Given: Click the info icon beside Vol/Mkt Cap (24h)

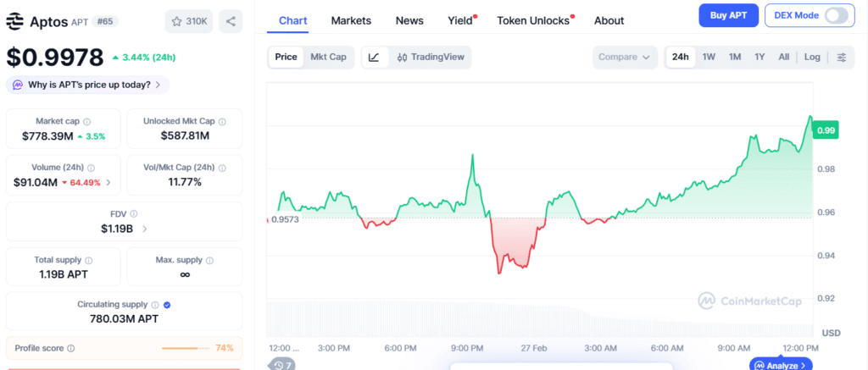Looking at the screenshot, I should (x=222, y=168).
